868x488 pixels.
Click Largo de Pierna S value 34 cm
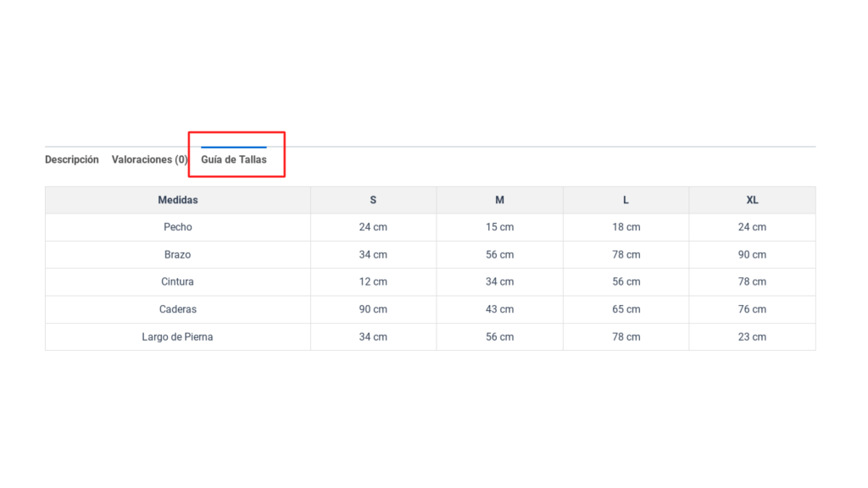(x=373, y=337)
